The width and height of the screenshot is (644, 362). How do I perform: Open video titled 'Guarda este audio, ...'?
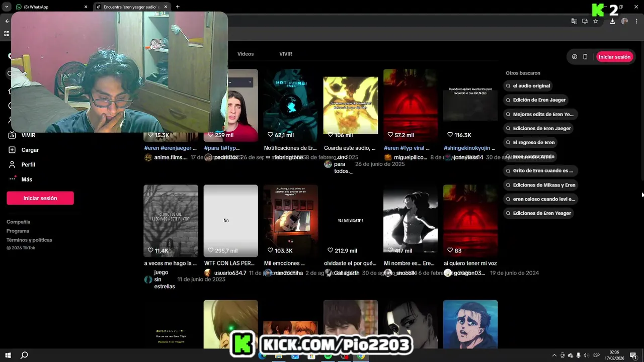(x=350, y=148)
